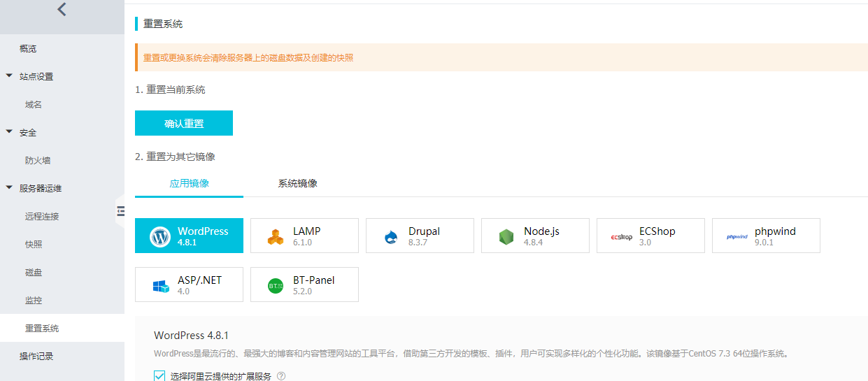Click the help question mark icon
The image size is (868, 381).
click(x=281, y=376)
